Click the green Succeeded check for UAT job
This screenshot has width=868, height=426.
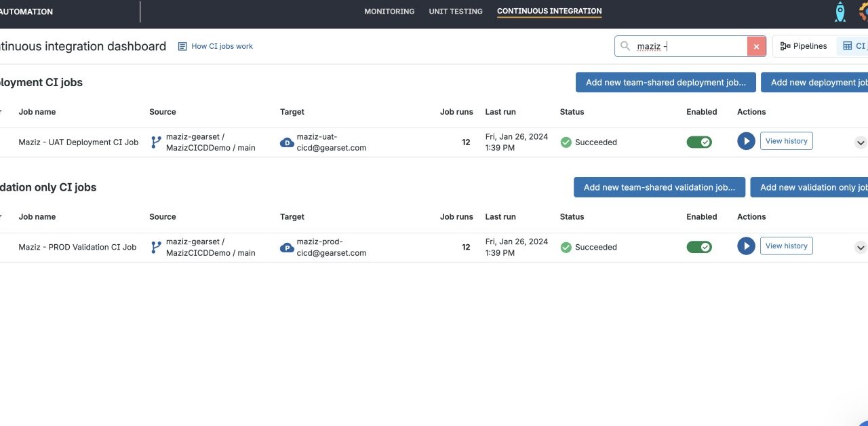[566, 142]
